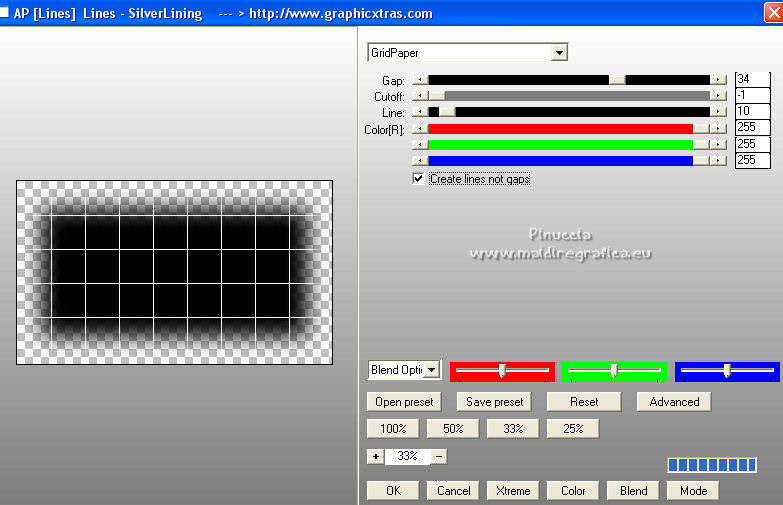
Task: Click the green color slider right arrow
Action: [718, 145]
